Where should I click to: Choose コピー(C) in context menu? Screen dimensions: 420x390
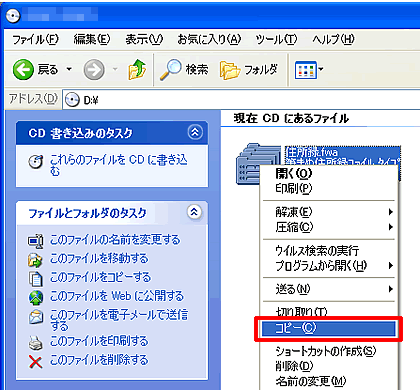pyautogui.click(x=329, y=329)
